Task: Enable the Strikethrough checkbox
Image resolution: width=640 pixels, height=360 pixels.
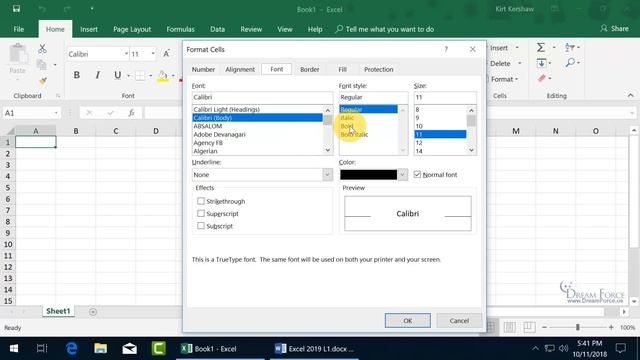Action: click(201, 201)
